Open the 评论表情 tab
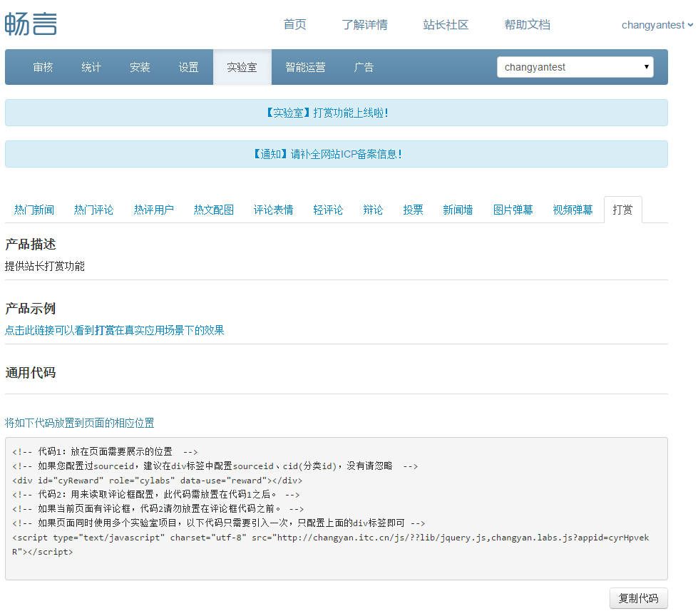The height and width of the screenshot is (616, 698). coord(273,210)
